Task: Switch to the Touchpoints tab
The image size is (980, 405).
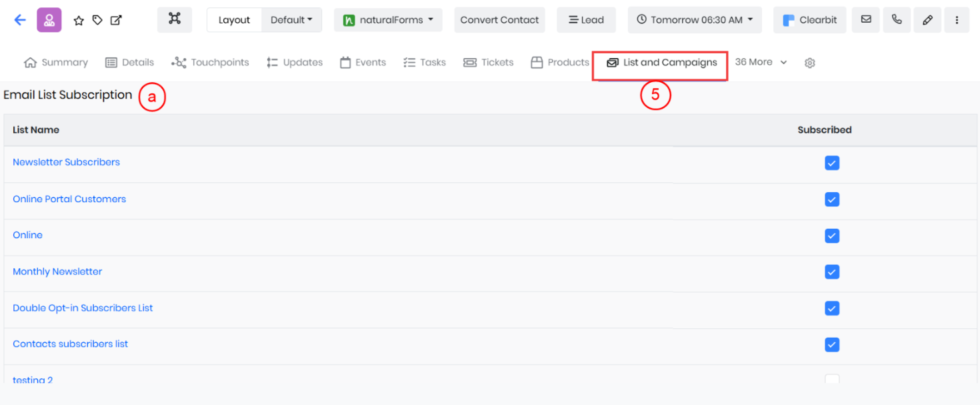Action: pos(211,63)
